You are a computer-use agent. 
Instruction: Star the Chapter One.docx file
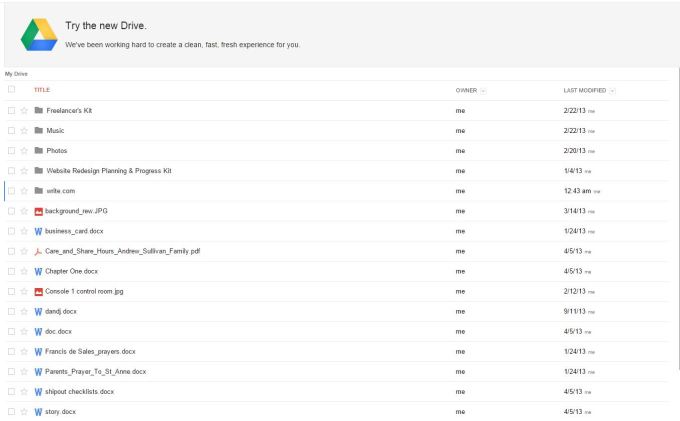(x=24, y=271)
